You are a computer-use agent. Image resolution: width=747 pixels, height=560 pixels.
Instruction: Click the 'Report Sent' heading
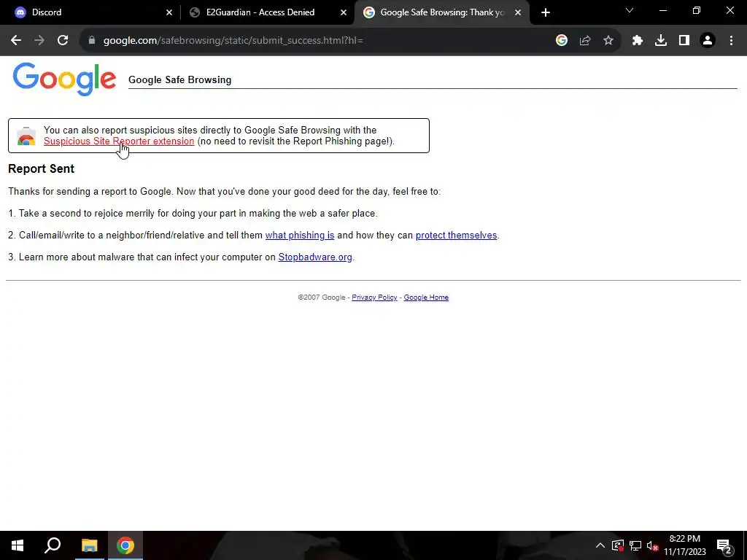tap(42, 168)
